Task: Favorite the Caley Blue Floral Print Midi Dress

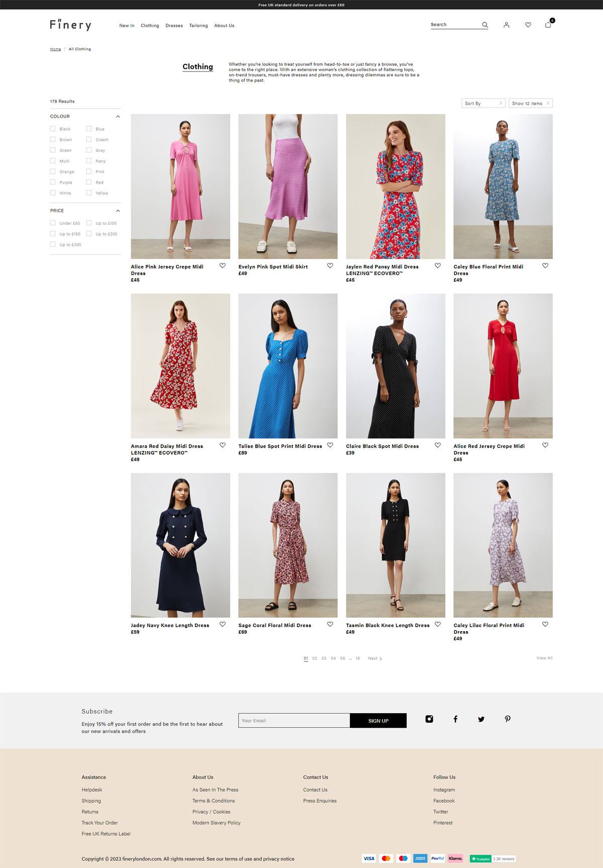Action: 545,266
